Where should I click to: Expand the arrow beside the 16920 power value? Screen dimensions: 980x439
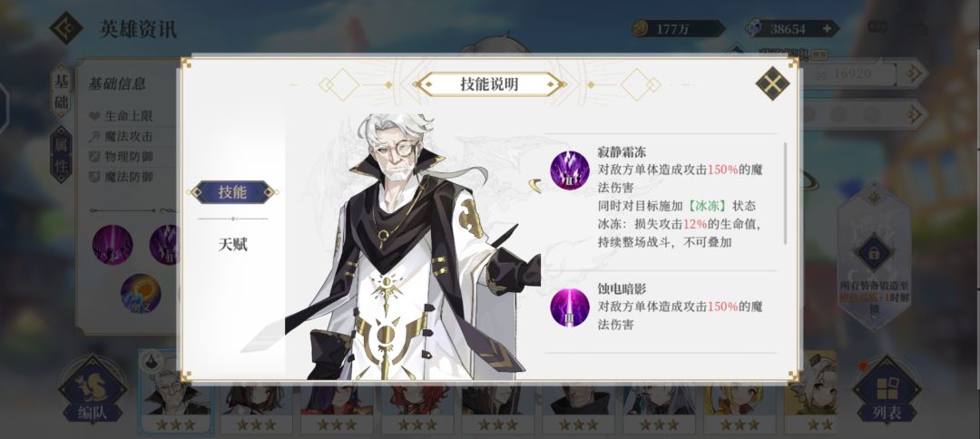tap(915, 73)
